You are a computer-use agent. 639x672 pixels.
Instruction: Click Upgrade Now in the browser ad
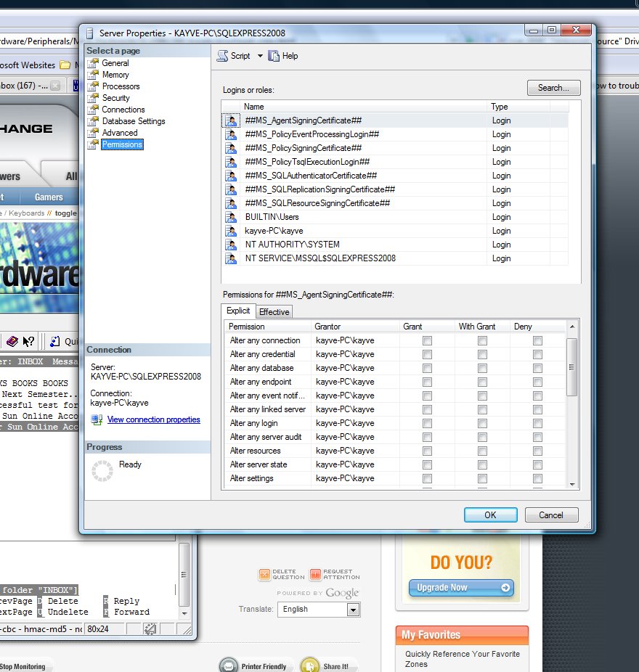pos(461,588)
